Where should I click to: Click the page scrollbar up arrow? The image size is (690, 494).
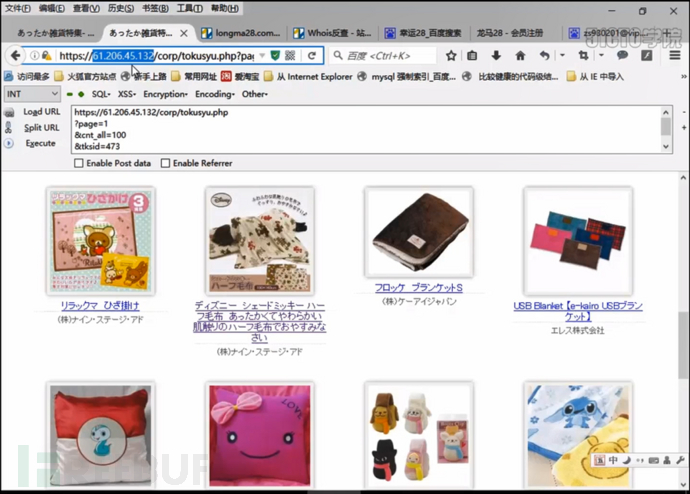[683, 178]
